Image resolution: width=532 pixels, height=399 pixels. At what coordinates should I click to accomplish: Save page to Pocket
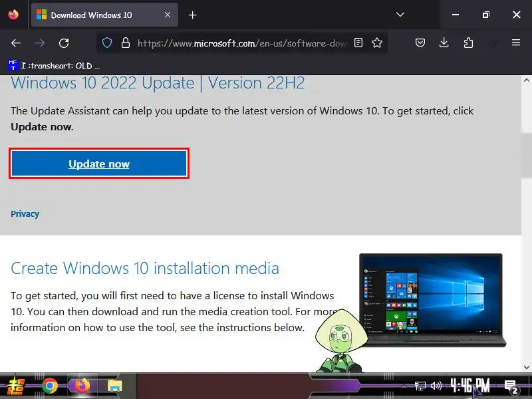pyautogui.click(x=420, y=43)
